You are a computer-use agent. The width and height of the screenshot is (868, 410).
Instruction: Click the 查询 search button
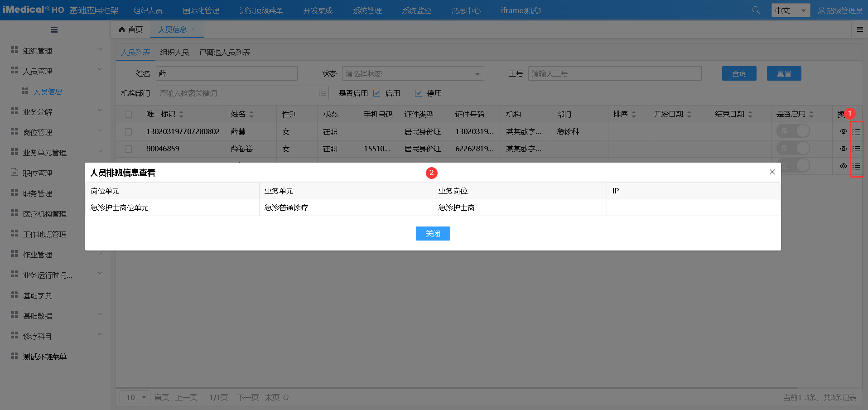click(x=738, y=73)
